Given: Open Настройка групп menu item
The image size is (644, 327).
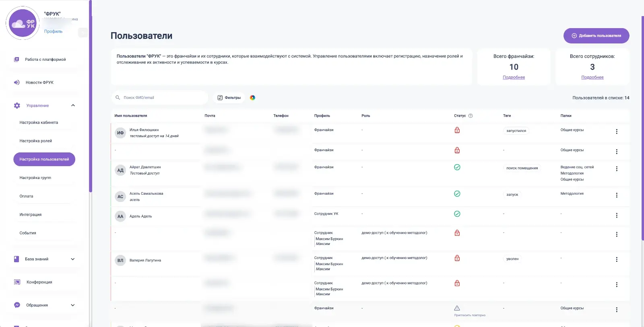Looking at the screenshot, I should tap(35, 178).
